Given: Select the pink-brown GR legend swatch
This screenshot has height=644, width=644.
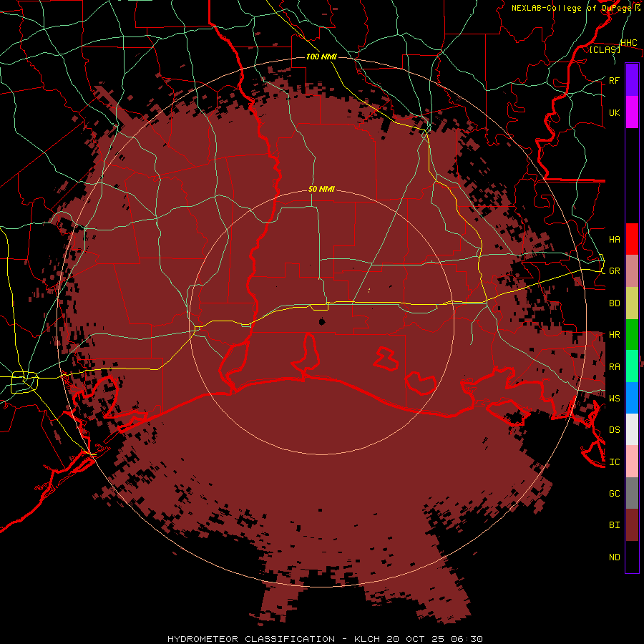Looking at the screenshot, I should tap(632, 270).
